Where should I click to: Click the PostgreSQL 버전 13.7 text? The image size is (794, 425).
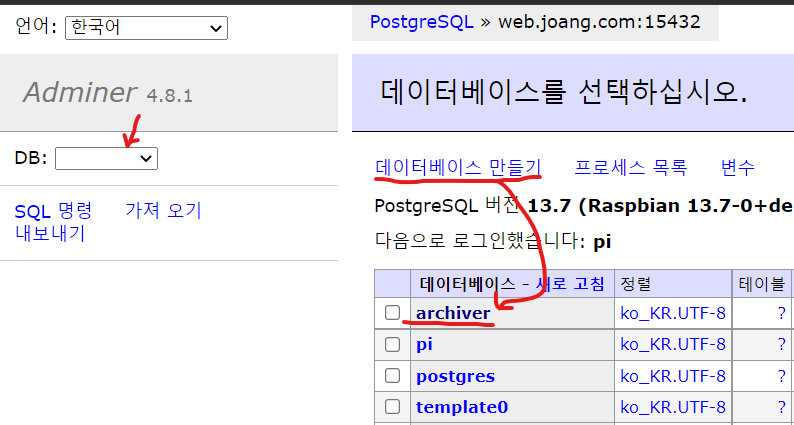coord(474,206)
